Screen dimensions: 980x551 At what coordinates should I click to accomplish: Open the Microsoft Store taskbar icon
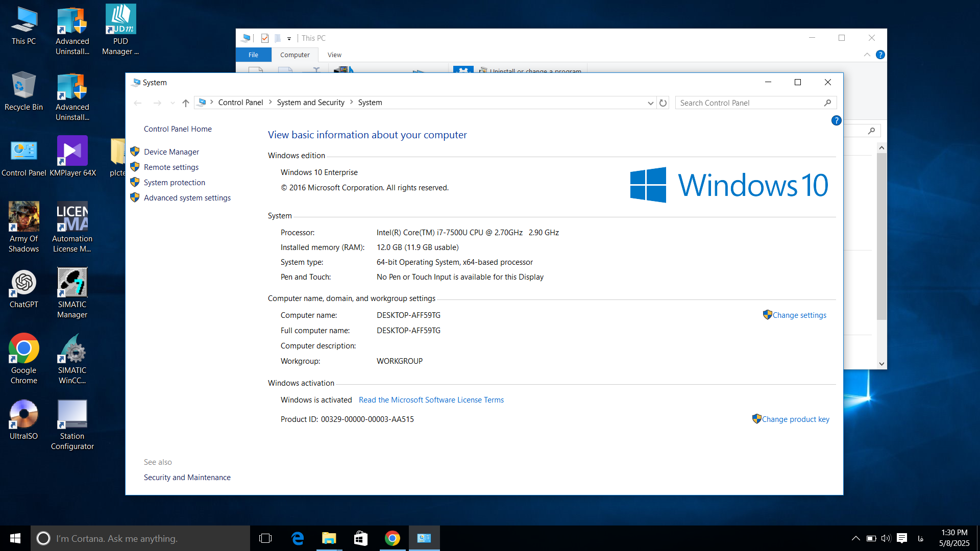361,538
